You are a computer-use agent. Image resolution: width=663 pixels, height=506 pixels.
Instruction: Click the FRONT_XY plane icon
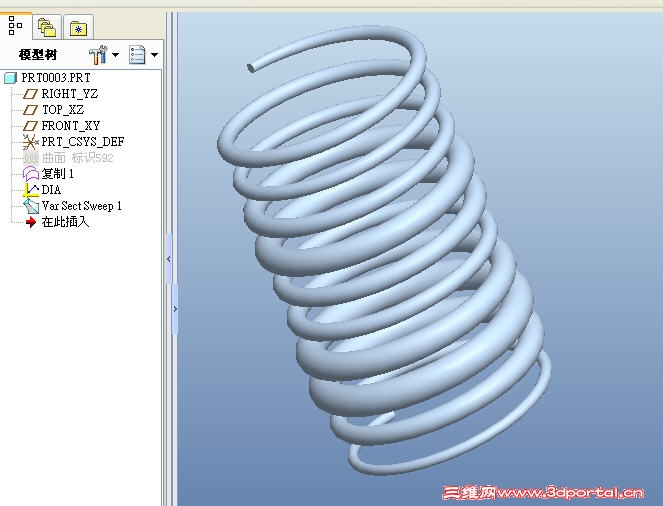(30, 126)
